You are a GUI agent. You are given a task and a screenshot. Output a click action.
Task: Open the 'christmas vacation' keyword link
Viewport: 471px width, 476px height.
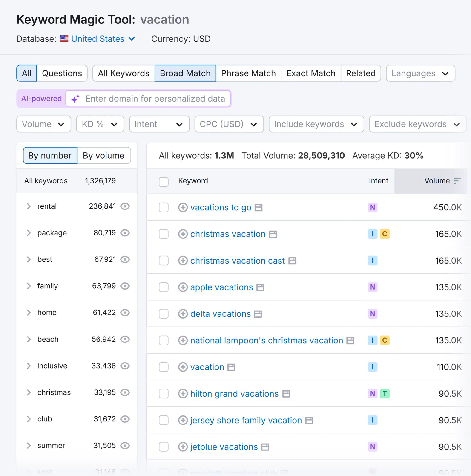click(x=228, y=234)
